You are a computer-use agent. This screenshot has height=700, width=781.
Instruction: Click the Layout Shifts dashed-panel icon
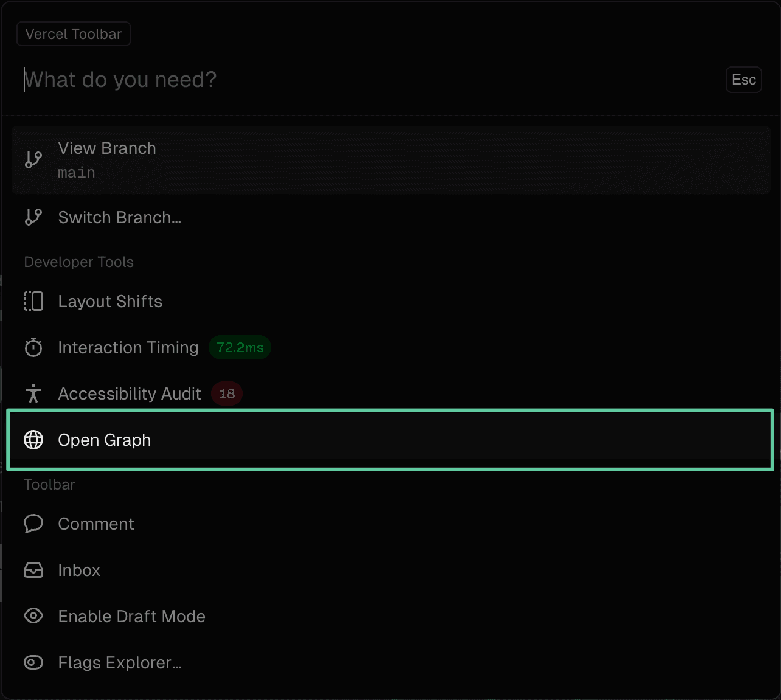(x=33, y=301)
